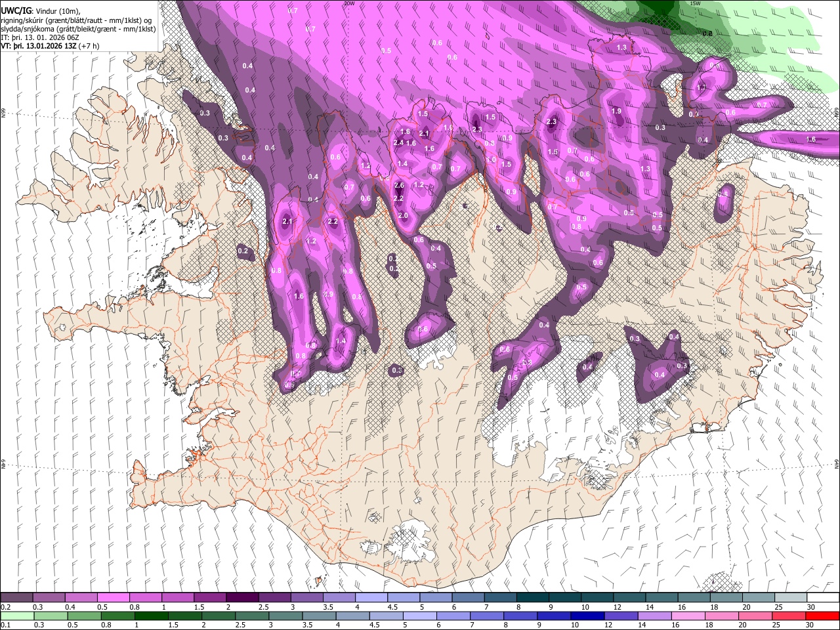Select the darkest purple 2–2.5 legend swatch
The width and height of the screenshot is (840, 630).
pos(241,598)
